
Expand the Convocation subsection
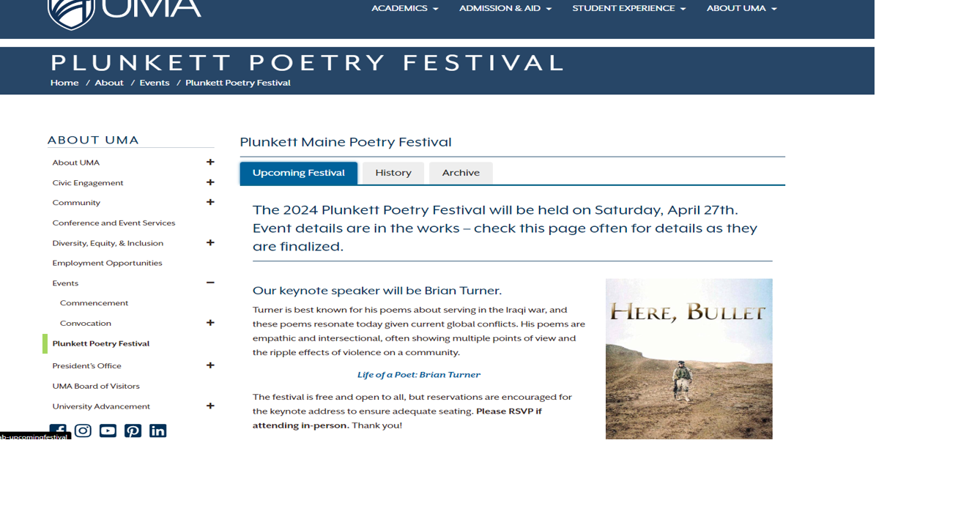pyautogui.click(x=210, y=323)
